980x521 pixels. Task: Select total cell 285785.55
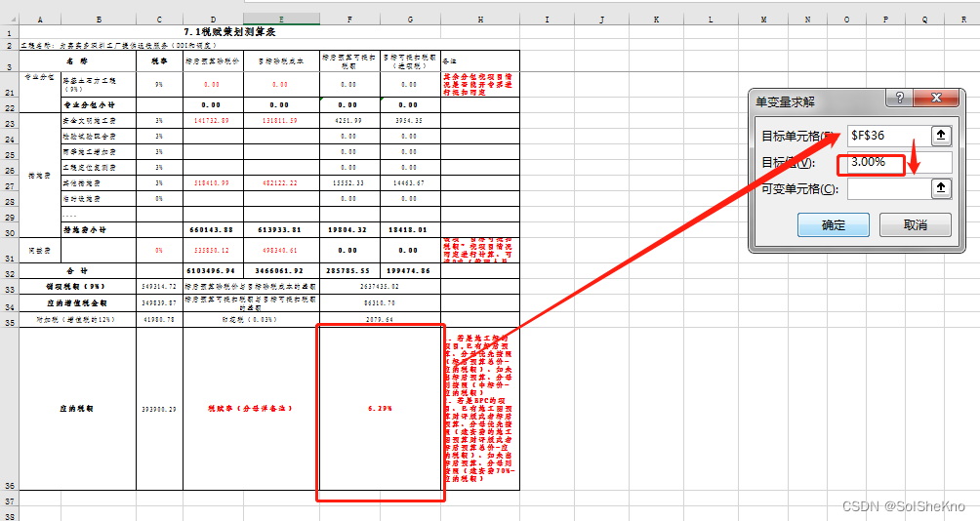coord(349,271)
